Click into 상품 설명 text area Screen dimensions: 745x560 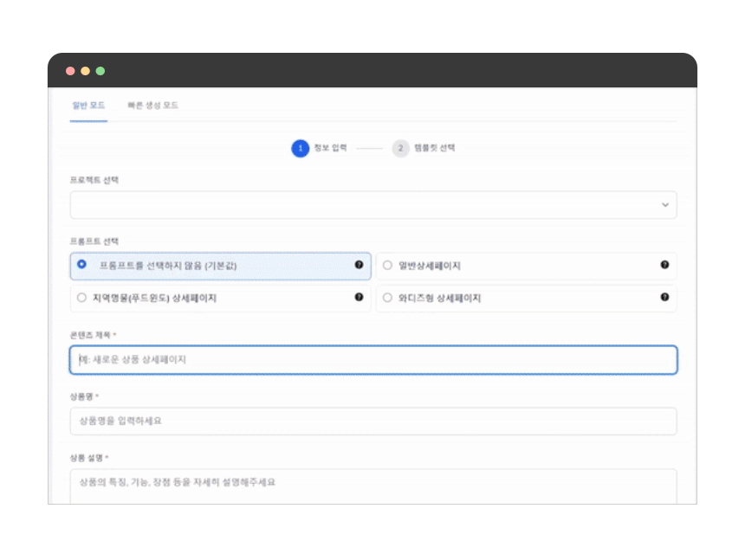coord(372,485)
